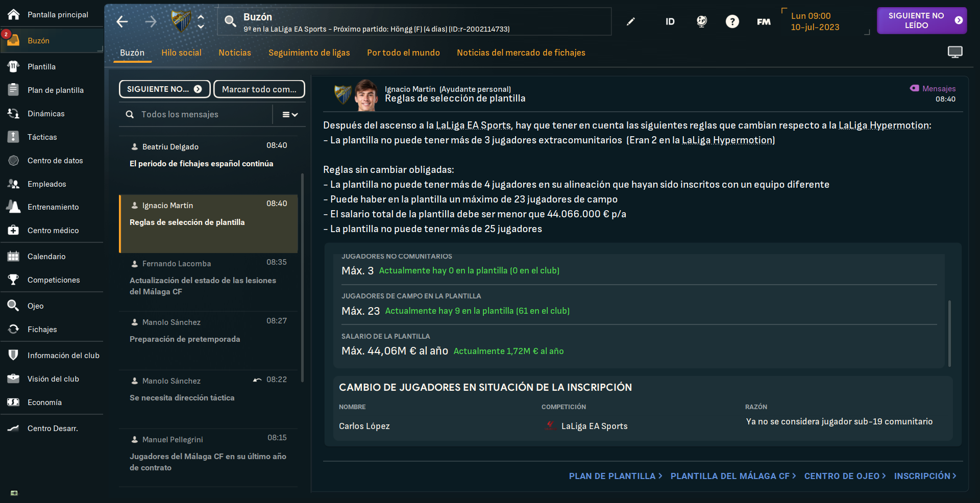Open the Buzón inbox icon in sidebar
980x503 pixels.
[13, 40]
